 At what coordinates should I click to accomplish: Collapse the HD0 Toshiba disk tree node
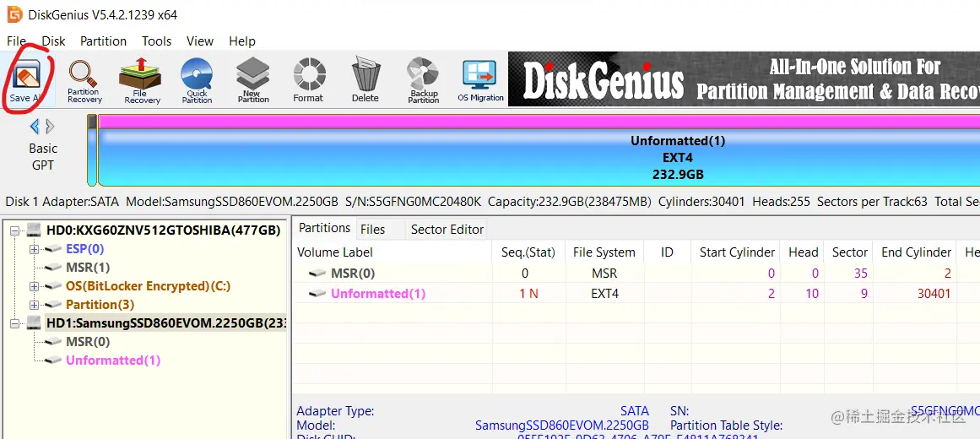(16, 230)
